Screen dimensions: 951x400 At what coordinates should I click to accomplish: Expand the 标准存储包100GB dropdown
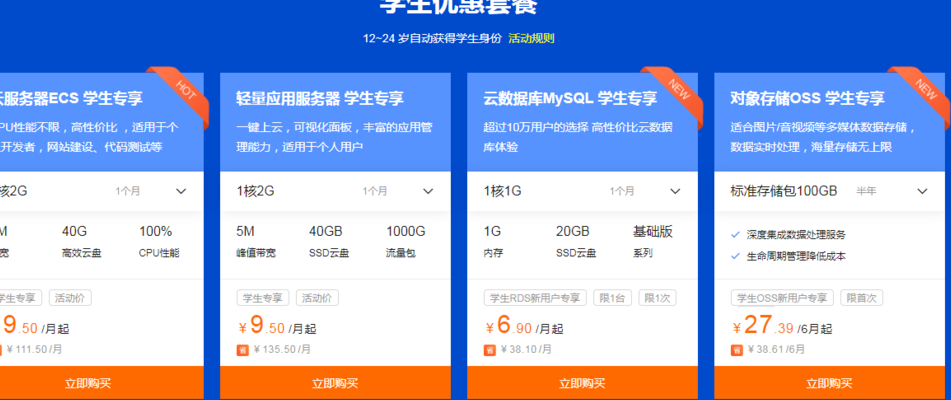830,191
